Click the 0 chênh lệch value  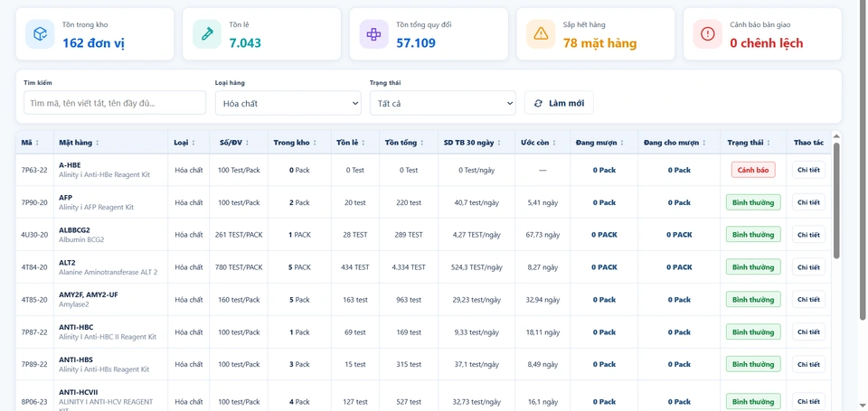point(766,43)
